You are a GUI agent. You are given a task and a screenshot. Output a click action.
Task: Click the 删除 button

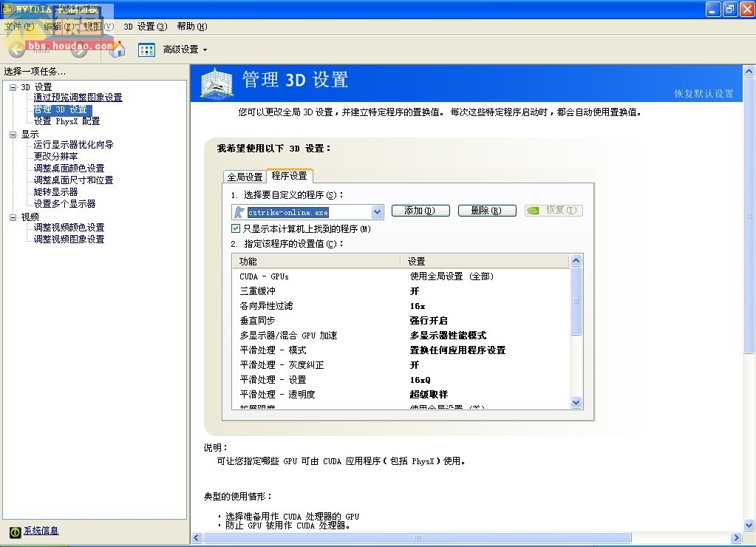point(487,211)
